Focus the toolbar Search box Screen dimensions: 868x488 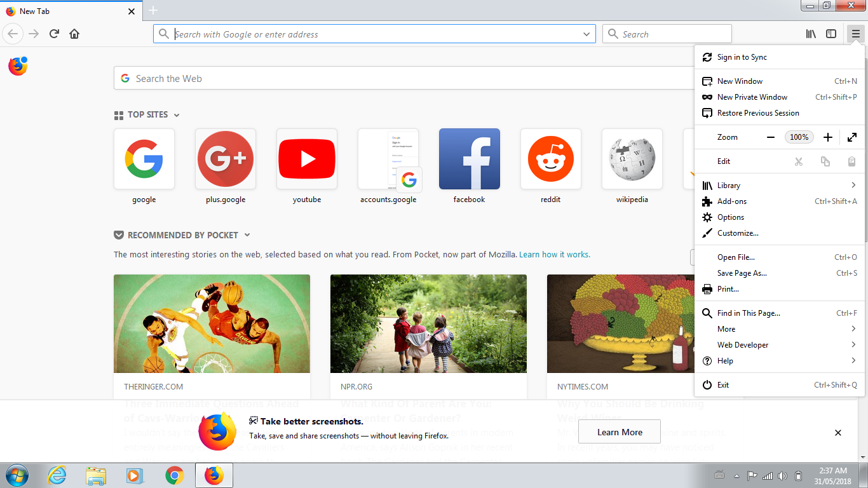point(667,34)
